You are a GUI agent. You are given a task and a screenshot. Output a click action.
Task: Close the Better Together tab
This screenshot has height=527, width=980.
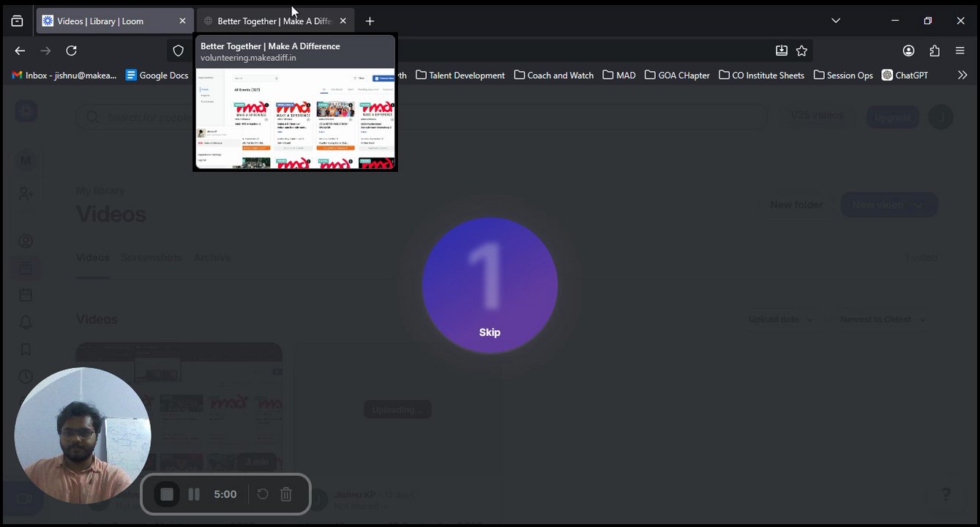[343, 21]
